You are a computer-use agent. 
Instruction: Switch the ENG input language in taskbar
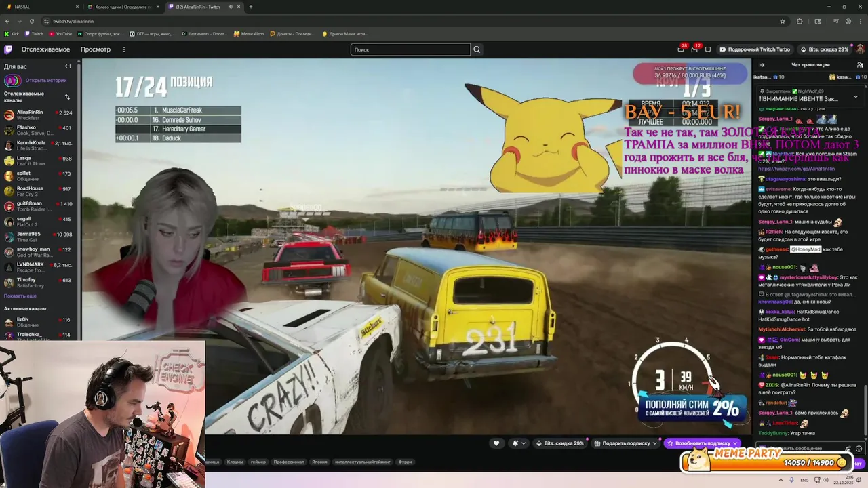[805, 480]
